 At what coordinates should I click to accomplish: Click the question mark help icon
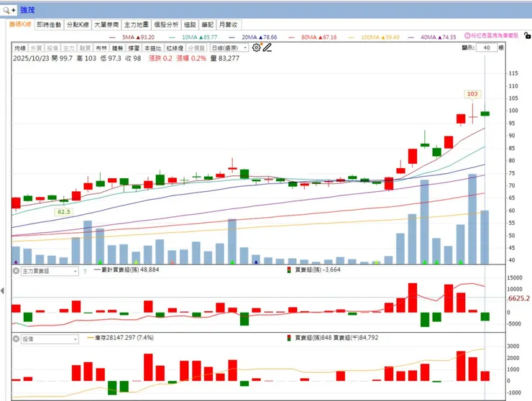85,271
